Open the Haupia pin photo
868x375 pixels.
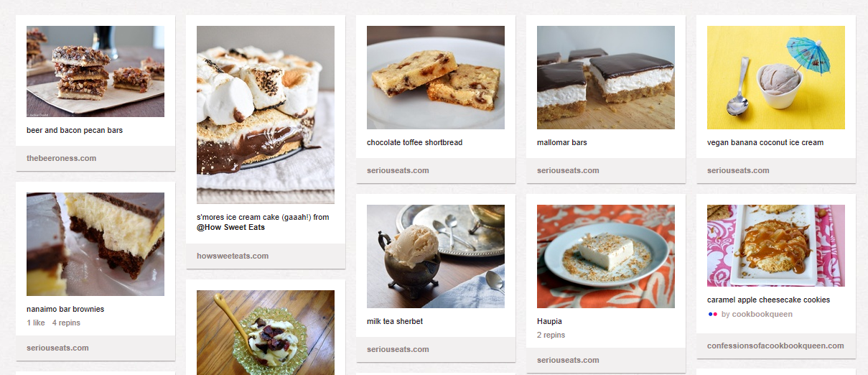click(x=606, y=256)
